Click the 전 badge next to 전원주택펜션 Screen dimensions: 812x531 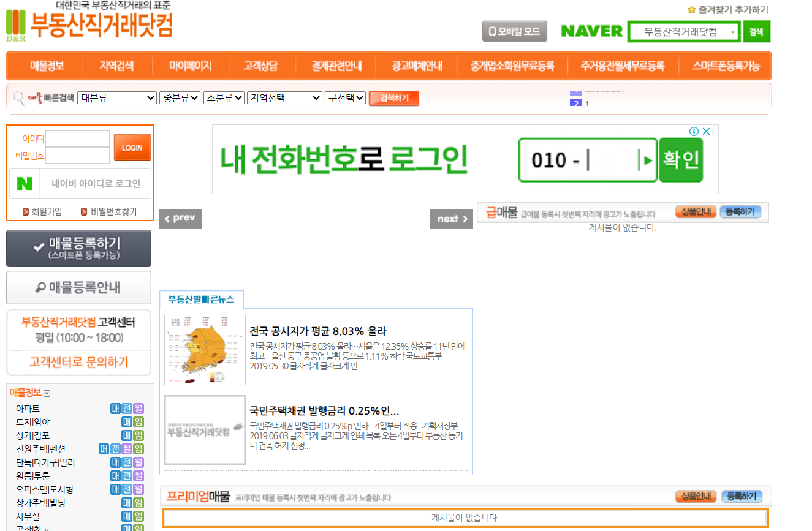coord(116,450)
